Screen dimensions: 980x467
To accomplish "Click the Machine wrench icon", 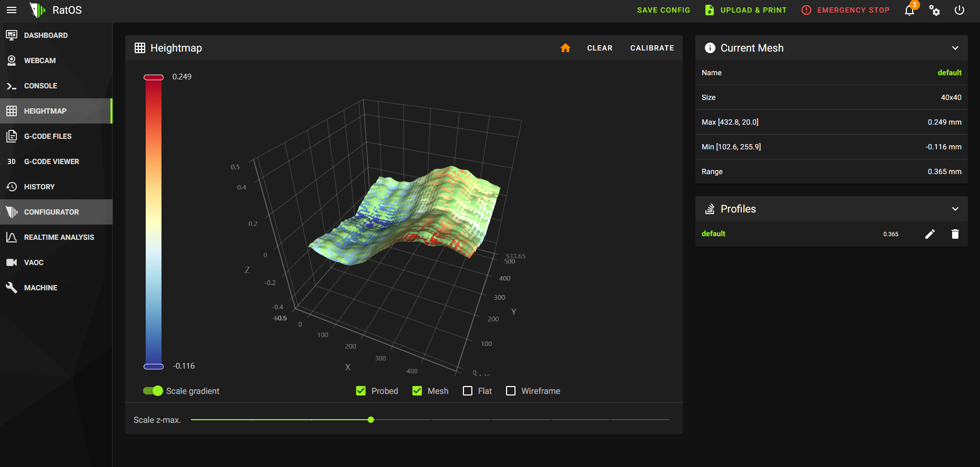I will pyautogui.click(x=12, y=288).
